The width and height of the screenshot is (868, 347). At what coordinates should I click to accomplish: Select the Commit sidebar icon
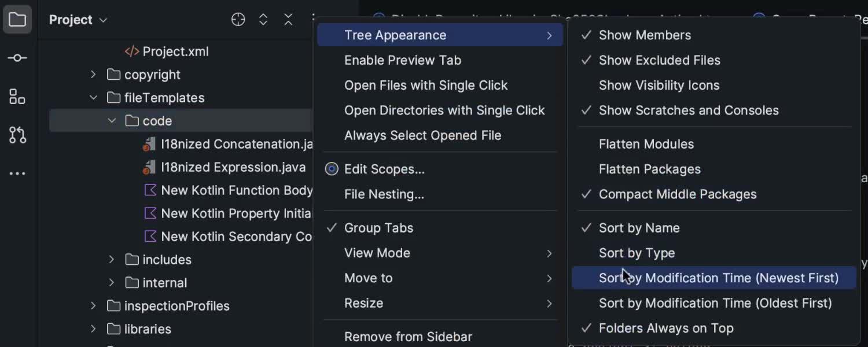(17, 57)
